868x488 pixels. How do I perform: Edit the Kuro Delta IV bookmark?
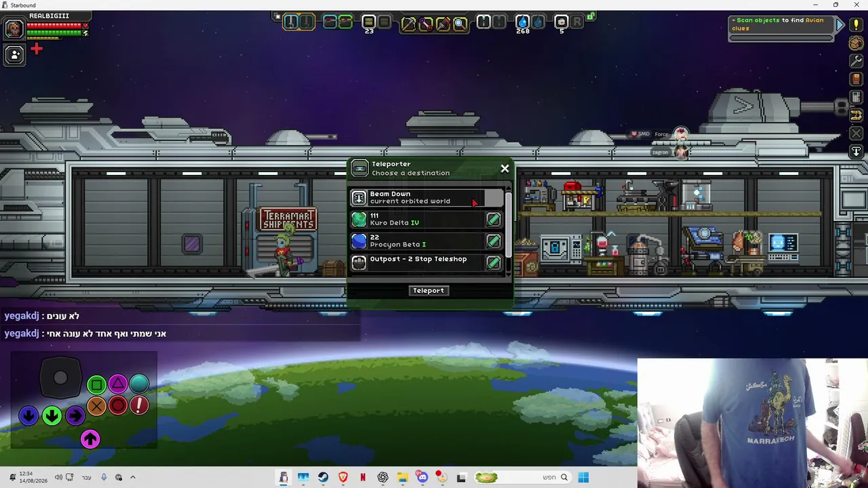point(494,220)
